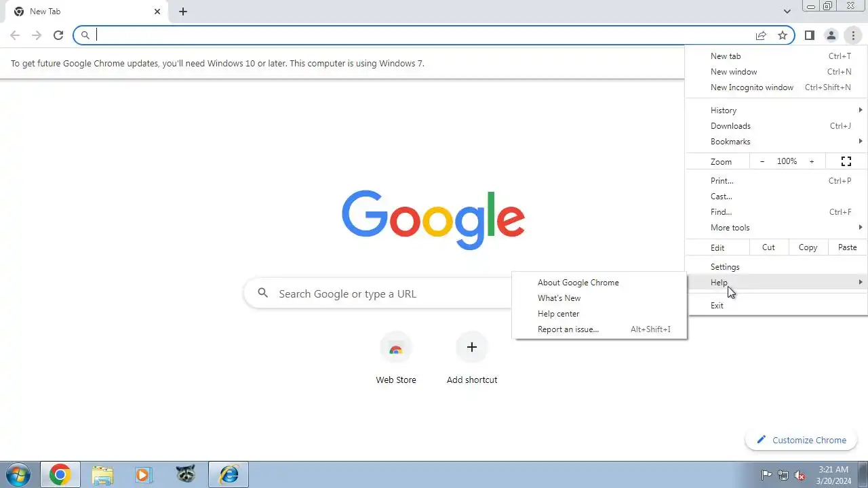Click the network tray icon
The image size is (868, 488).
tap(783, 475)
